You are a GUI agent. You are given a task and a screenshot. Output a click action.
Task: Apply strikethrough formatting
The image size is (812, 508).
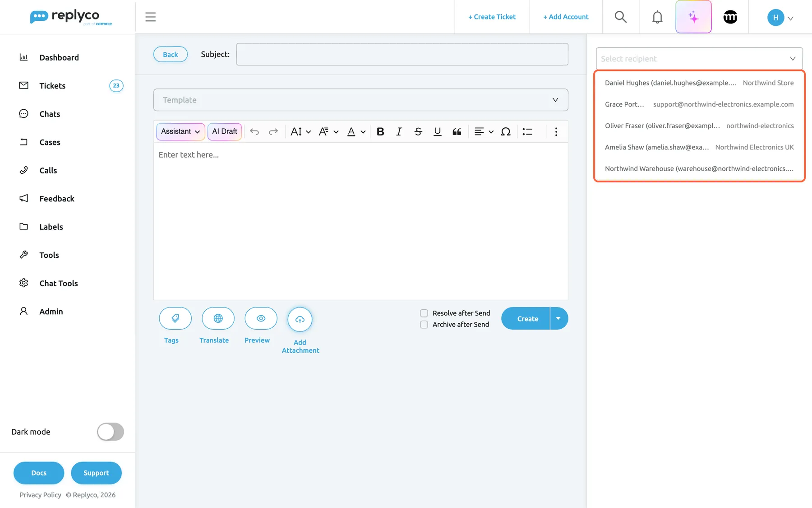tap(418, 131)
